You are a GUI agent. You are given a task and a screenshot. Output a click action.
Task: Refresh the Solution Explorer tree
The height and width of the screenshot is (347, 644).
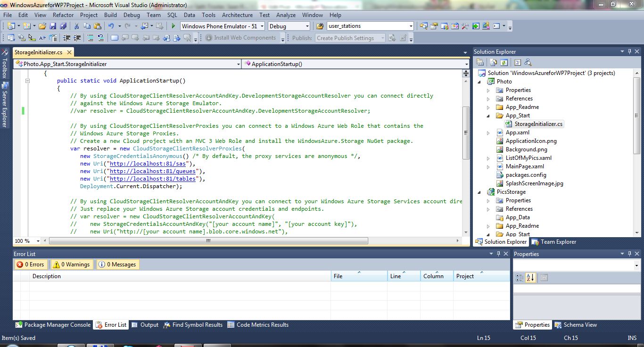click(x=504, y=62)
